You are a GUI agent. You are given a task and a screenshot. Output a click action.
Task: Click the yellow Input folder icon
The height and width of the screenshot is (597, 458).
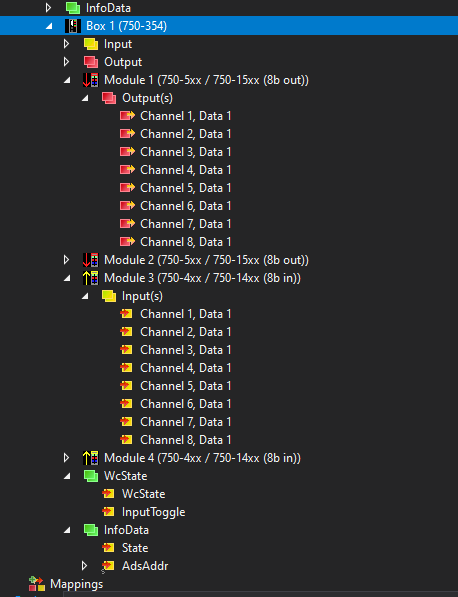(x=91, y=44)
